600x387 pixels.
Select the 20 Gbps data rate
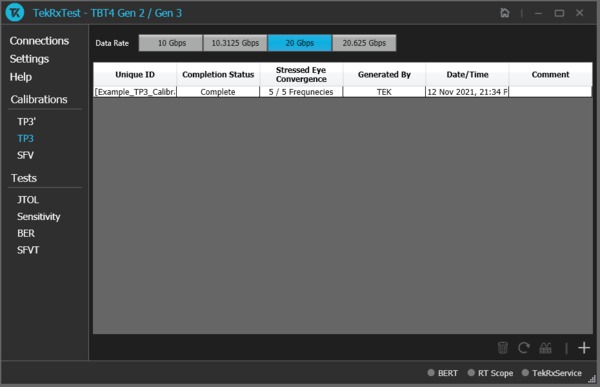click(x=300, y=43)
